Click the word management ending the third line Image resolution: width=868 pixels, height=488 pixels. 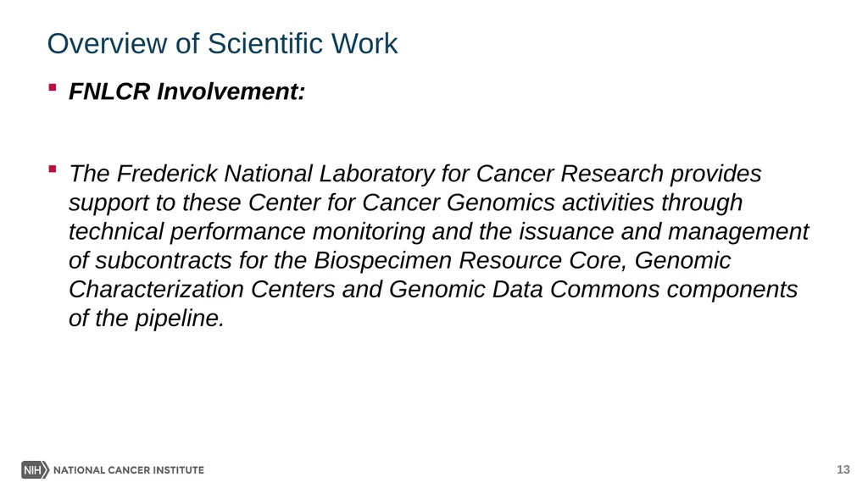pos(738,231)
